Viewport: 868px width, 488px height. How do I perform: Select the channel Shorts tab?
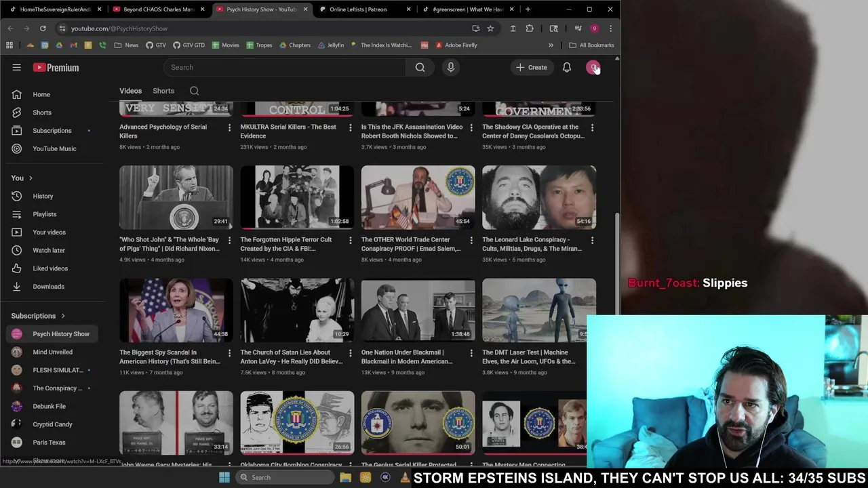[x=163, y=91]
